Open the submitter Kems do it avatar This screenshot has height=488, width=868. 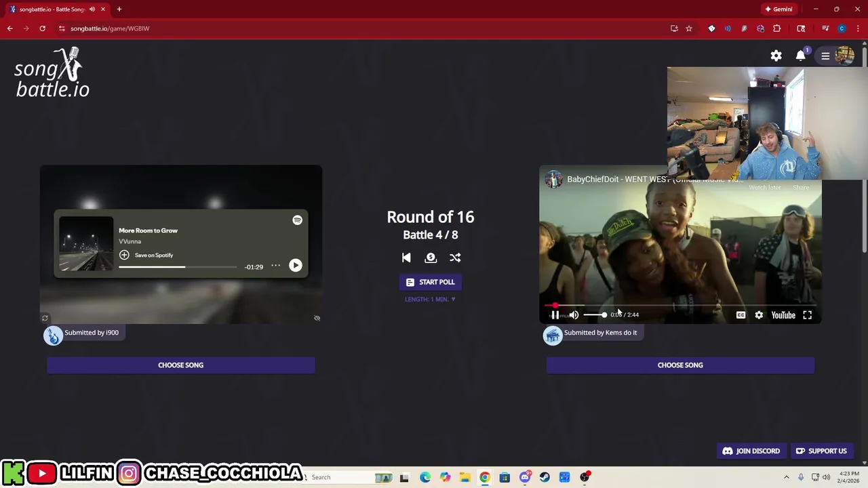(553, 335)
